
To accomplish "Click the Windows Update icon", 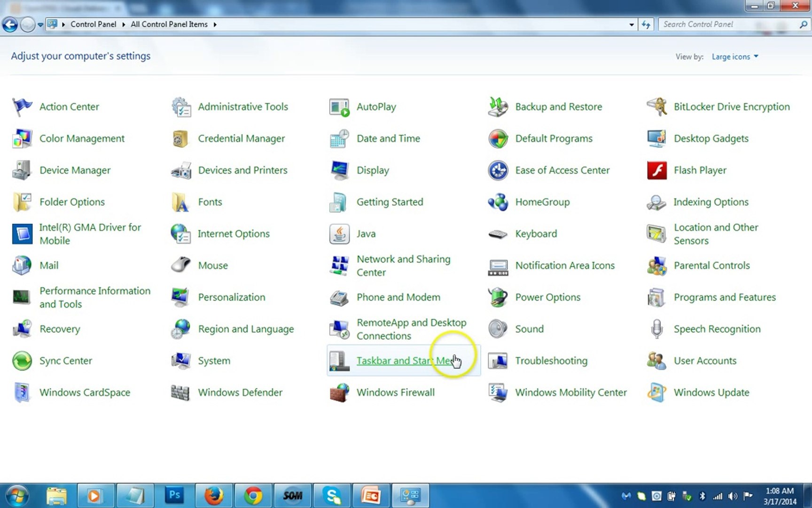I will point(656,392).
